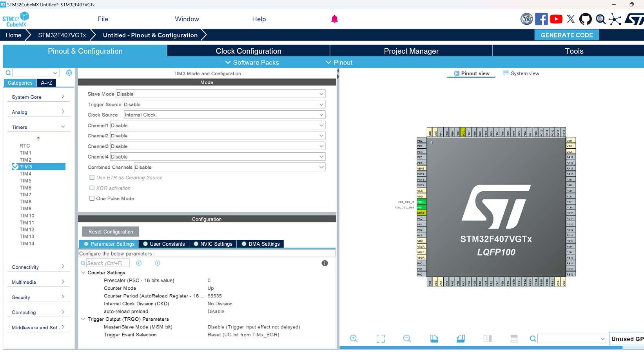Open the Channel4 dropdown
Viewport: 644px width, 352px height.
(x=218, y=157)
